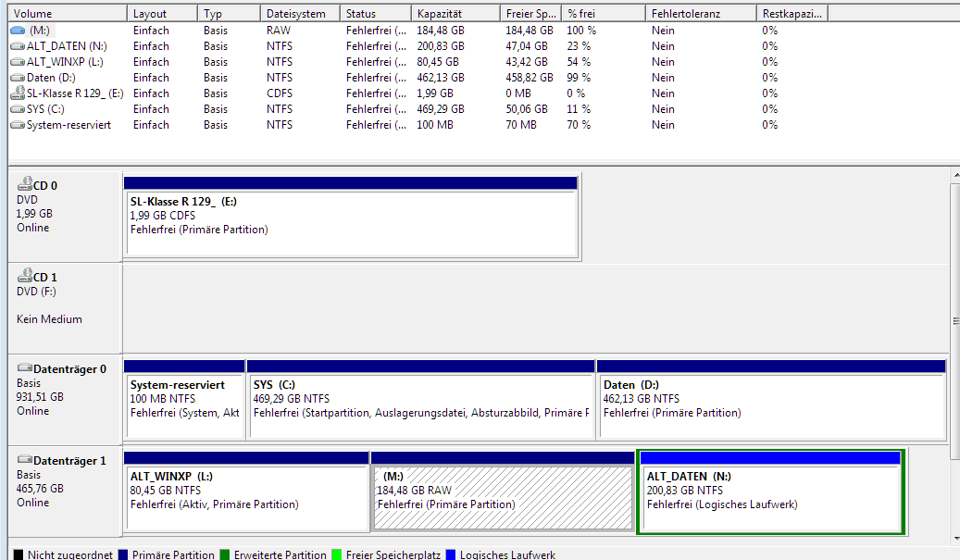
Task: Click the CD 0 DVD drive icon
Action: click(x=24, y=183)
